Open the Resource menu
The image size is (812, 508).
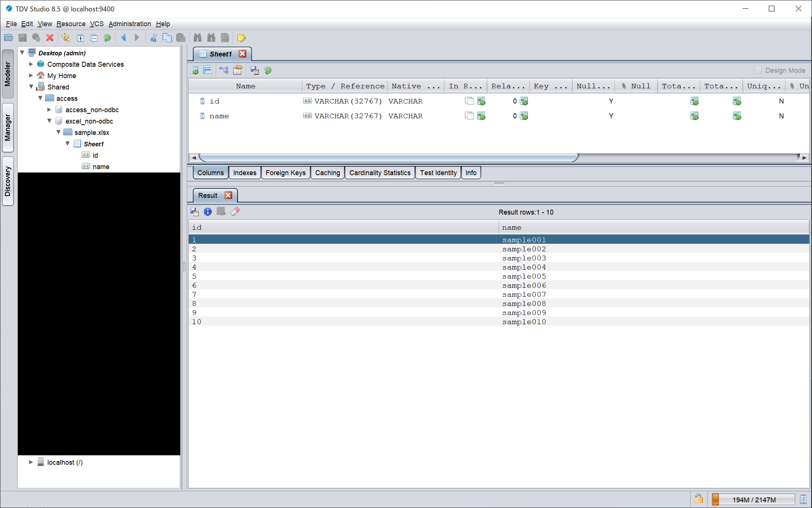pos(71,24)
